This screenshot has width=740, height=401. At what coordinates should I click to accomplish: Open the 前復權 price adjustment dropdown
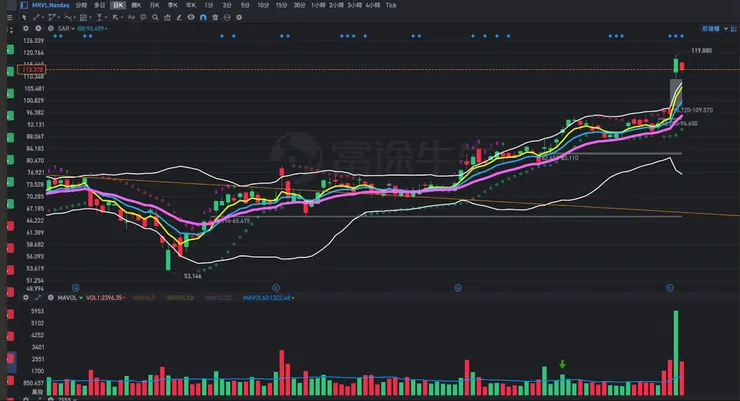click(x=715, y=29)
